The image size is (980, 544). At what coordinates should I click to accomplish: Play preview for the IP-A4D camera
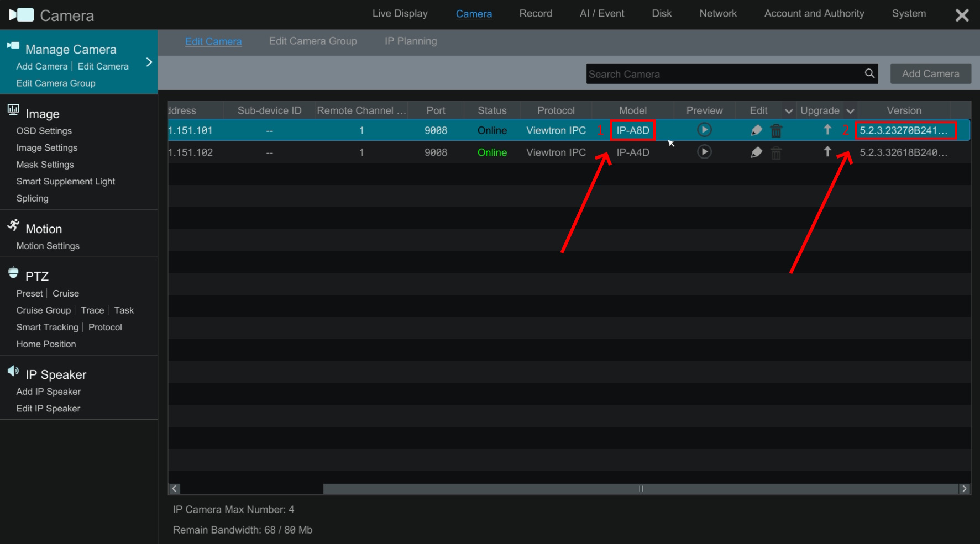(704, 152)
